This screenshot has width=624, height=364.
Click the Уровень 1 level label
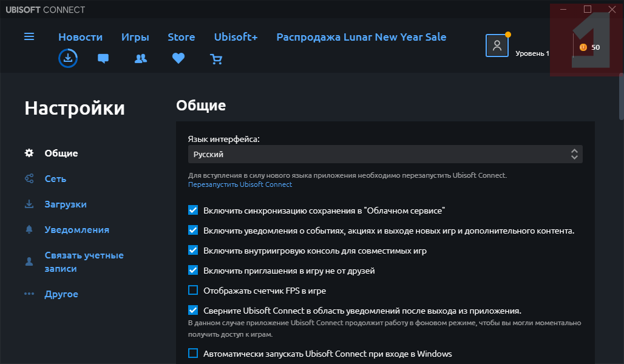(532, 53)
